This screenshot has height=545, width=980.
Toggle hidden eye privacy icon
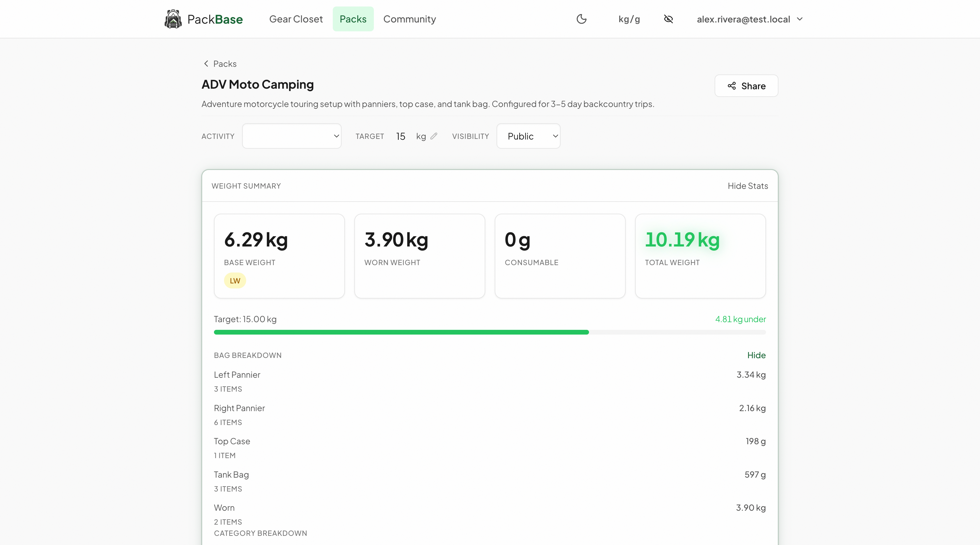[x=669, y=19]
